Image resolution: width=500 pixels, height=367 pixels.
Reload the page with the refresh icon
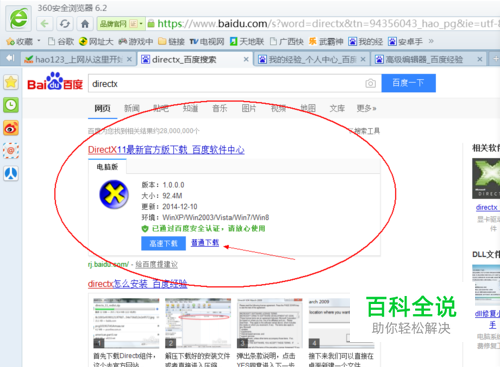click(65, 24)
